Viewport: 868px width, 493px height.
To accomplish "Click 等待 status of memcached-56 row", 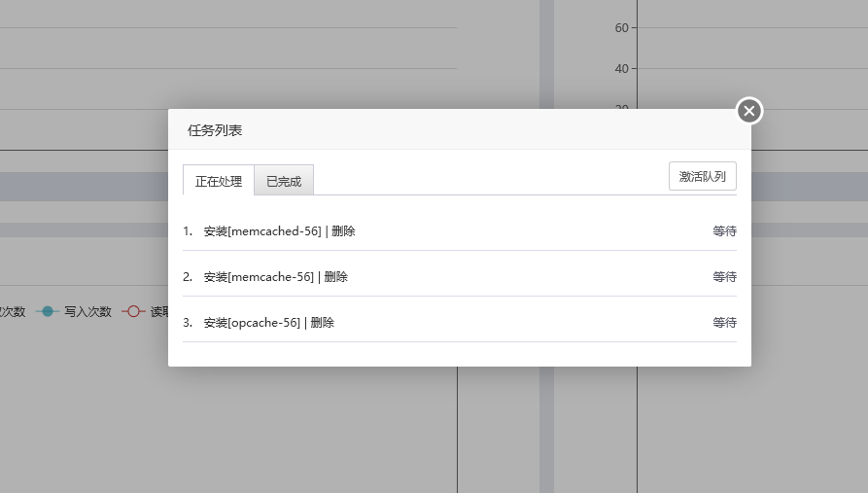I will (x=724, y=231).
